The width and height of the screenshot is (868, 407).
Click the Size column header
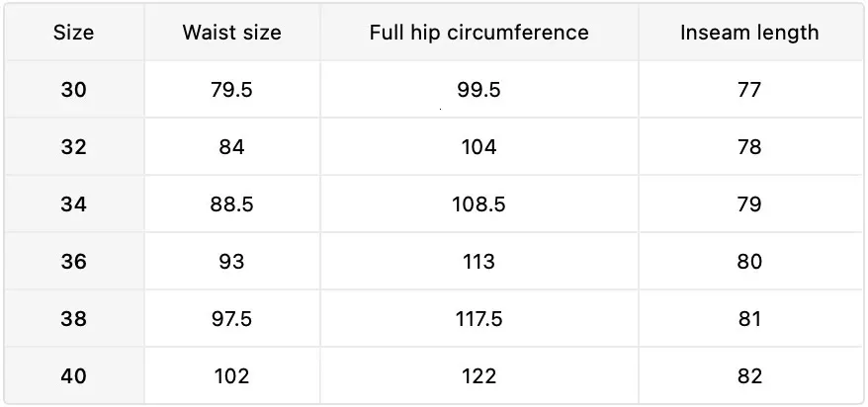(73, 33)
